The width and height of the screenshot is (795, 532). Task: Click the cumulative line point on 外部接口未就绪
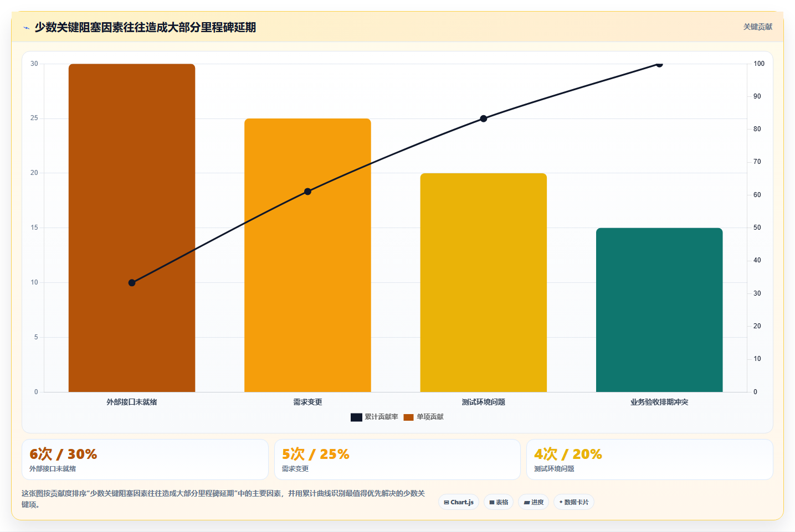coord(132,283)
